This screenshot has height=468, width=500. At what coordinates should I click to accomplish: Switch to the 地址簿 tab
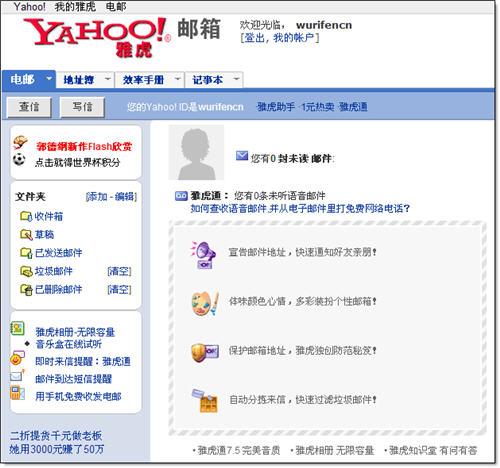pyautogui.click(x=79, y=80)
